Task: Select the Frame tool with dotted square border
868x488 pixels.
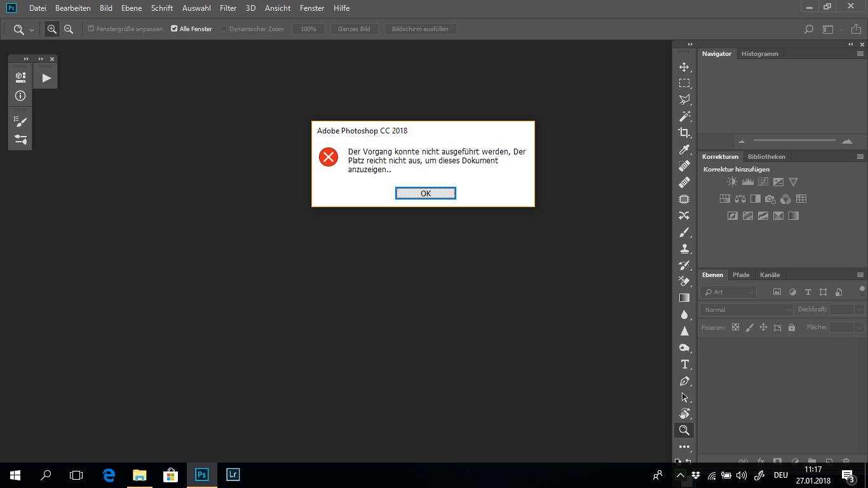Action: [x=684, y=199]
